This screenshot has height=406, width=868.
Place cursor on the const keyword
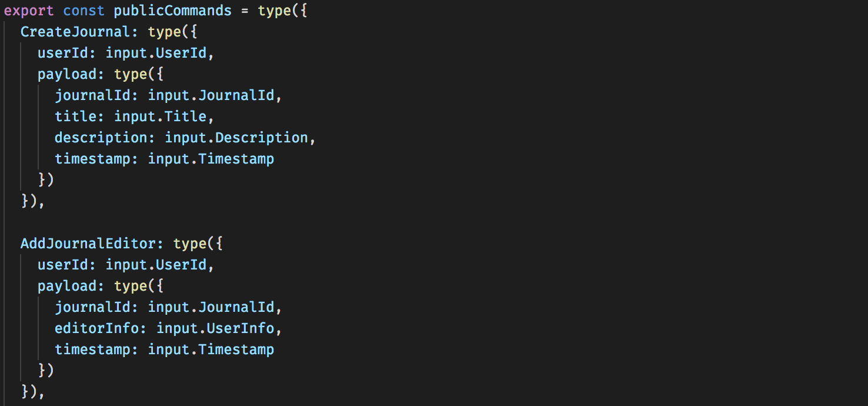84,11
